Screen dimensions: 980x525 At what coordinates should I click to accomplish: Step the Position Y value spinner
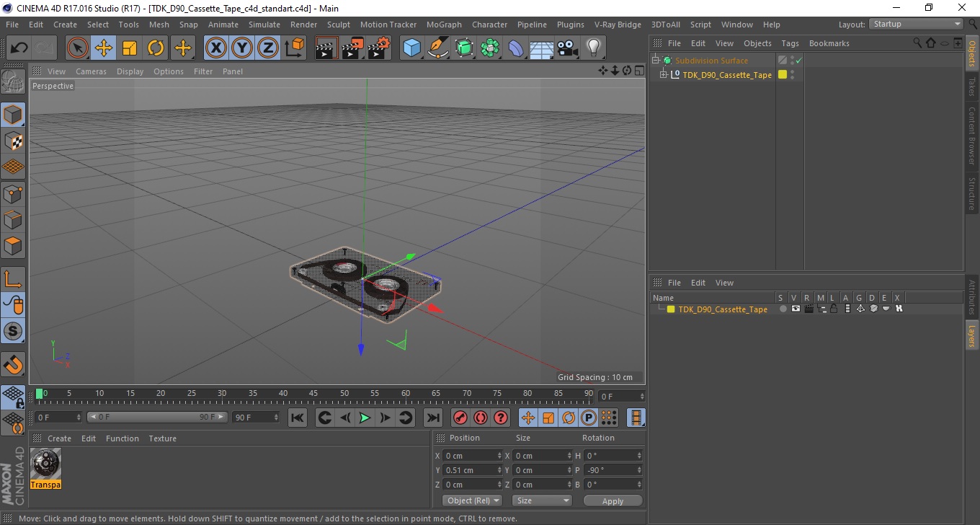(x=499, y=470)
